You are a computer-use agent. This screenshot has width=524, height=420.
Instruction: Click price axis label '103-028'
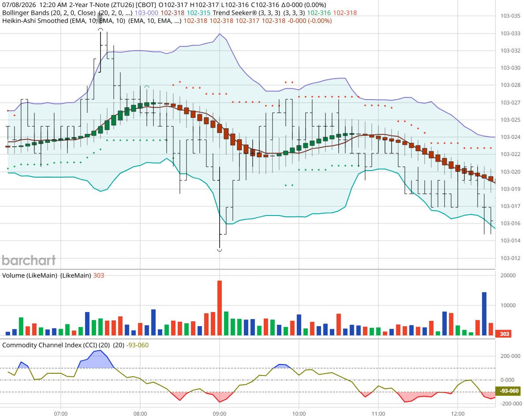coord(510,85)
